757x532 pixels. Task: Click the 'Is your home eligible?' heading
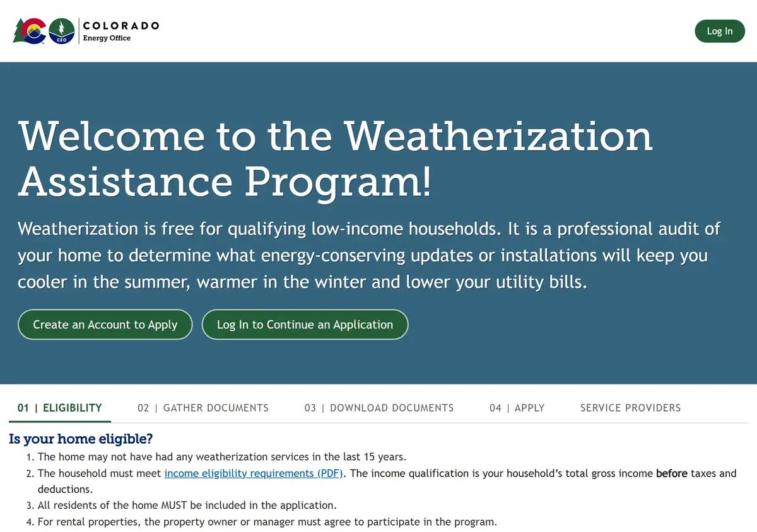click(x=81, y=439)
